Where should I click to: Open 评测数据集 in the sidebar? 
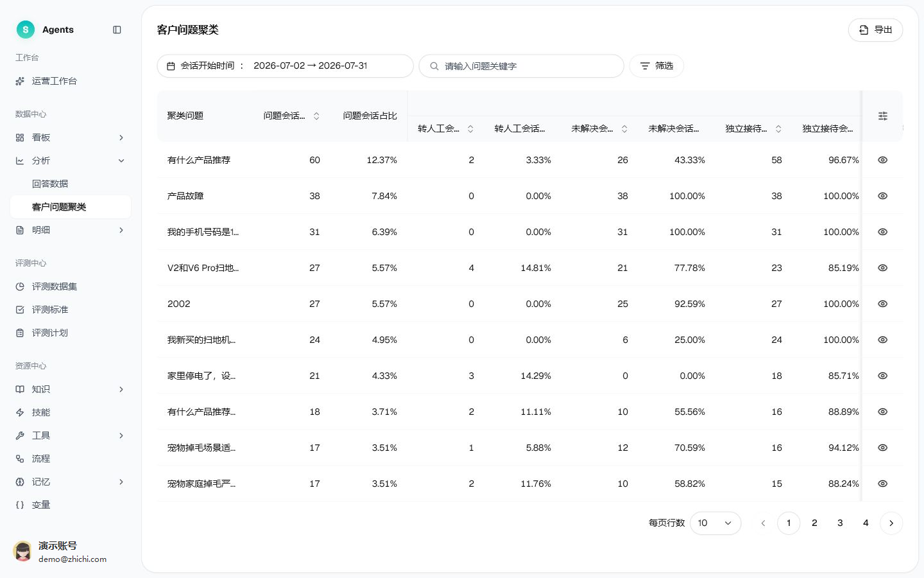pos(71,286)
